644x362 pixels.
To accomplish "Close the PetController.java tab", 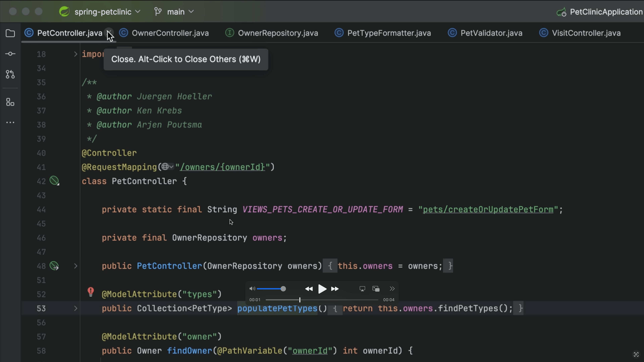I will click(109, 33).
